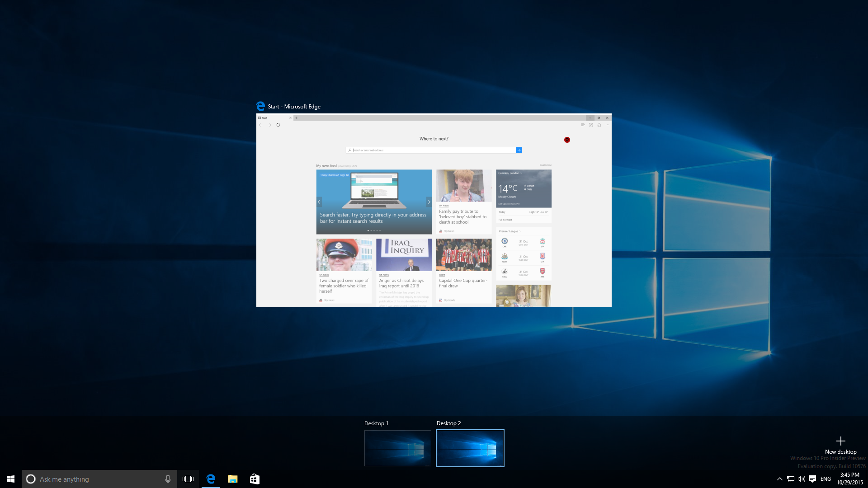Open the More actions ellipsis in Edge
The image size is (868, 488).
click(x=607, y=125)
